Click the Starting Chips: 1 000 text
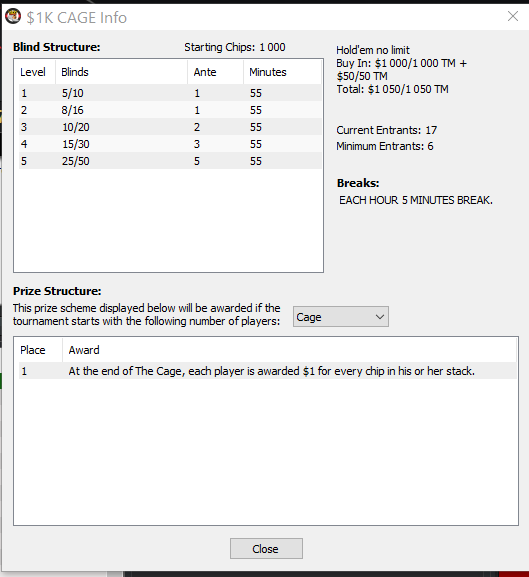 (235, 47)
